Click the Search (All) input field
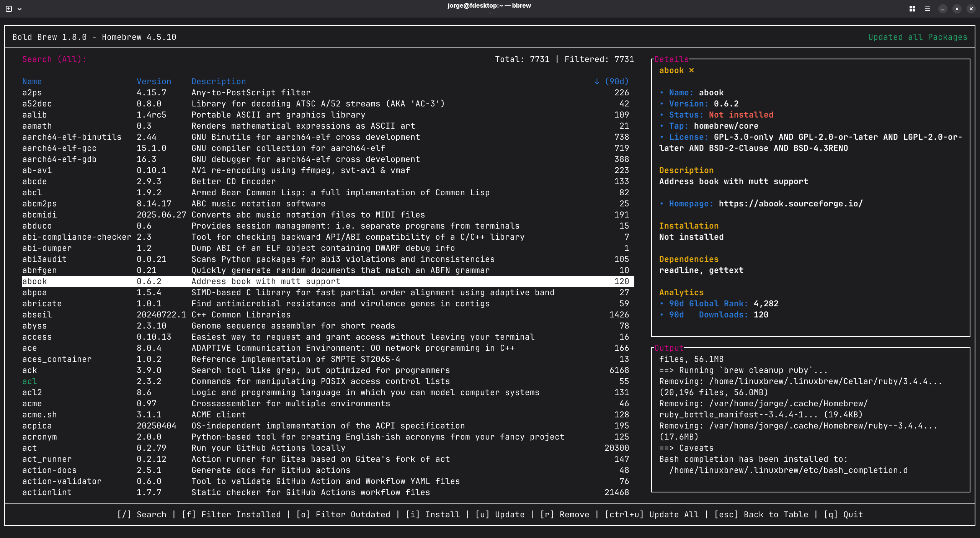The width and height of the screenshot is (980, 538). [x=54, y=59]
